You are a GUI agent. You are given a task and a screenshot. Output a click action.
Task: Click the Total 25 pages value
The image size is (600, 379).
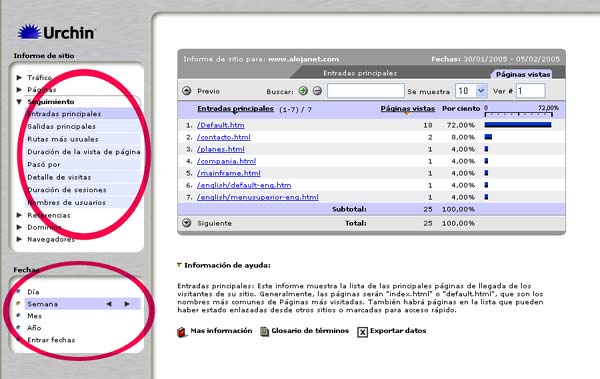428,223
